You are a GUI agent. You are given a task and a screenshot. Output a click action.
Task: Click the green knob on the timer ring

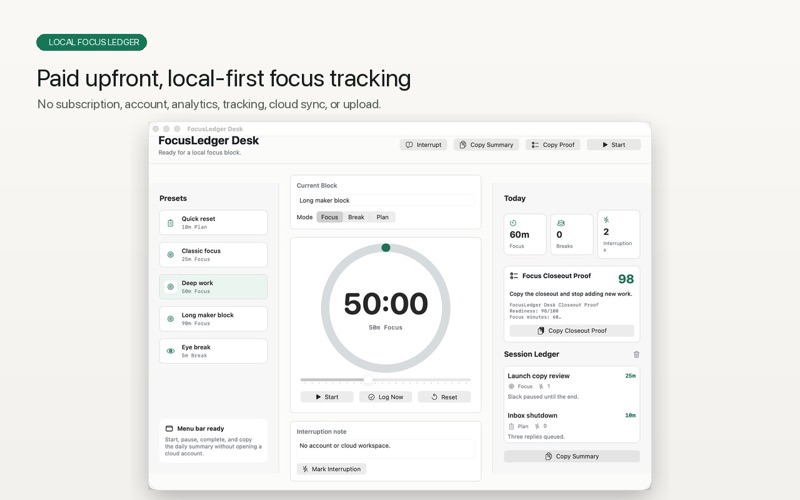click(x=386, y=247)
